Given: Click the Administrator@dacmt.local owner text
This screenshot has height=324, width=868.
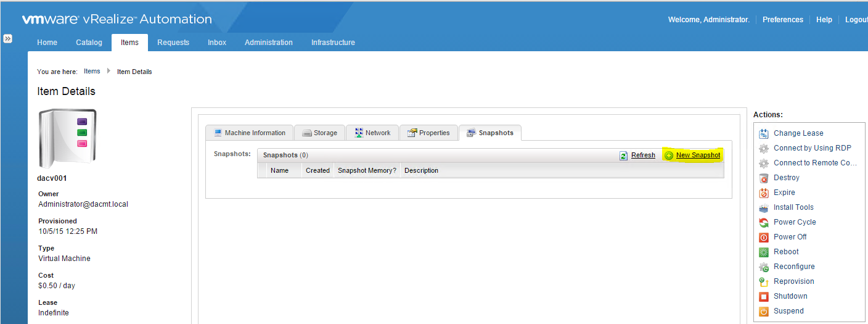Looking at the screenshot, I should pyautogui.click(x=83, y=204).
